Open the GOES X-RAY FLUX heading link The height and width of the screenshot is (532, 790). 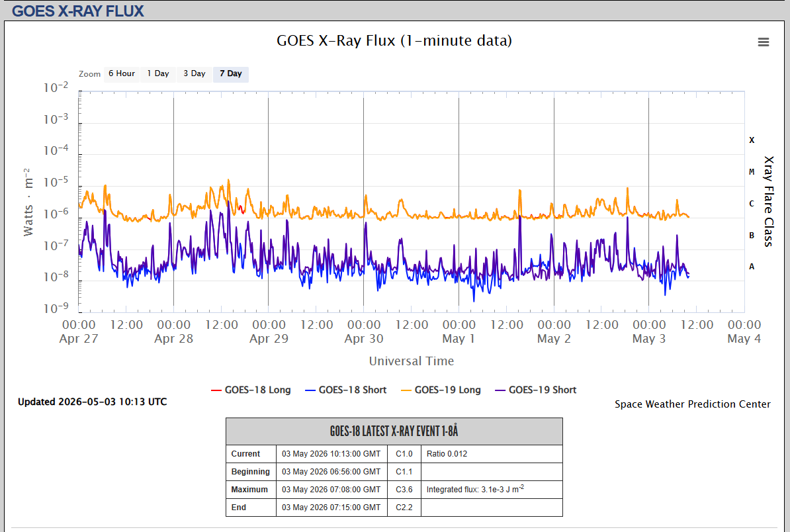pos(77,11)
